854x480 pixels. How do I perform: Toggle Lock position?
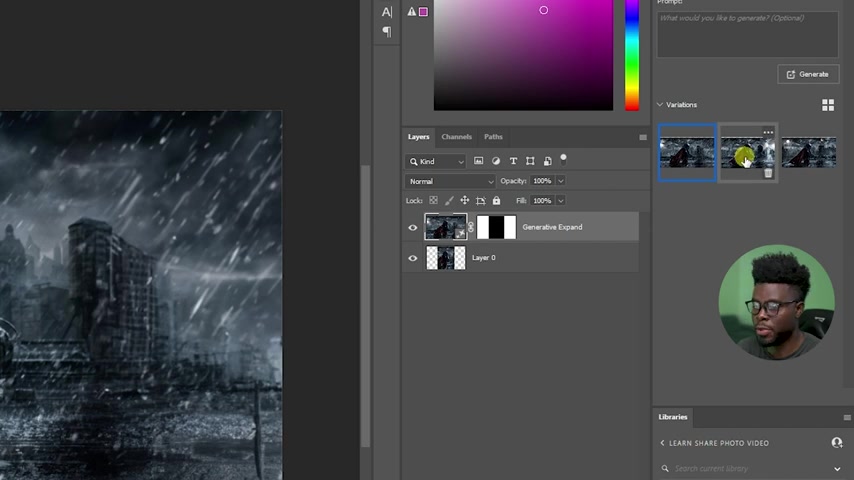coord(465,200)
